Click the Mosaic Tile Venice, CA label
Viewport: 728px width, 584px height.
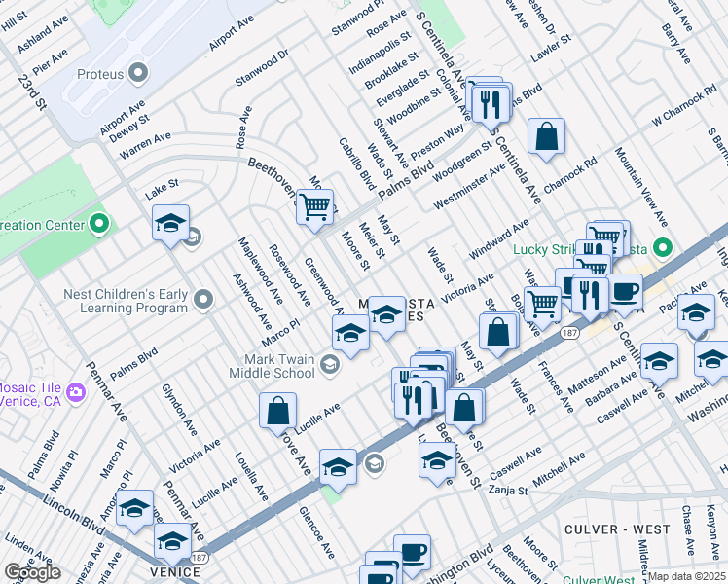click(x=30, y=394)
